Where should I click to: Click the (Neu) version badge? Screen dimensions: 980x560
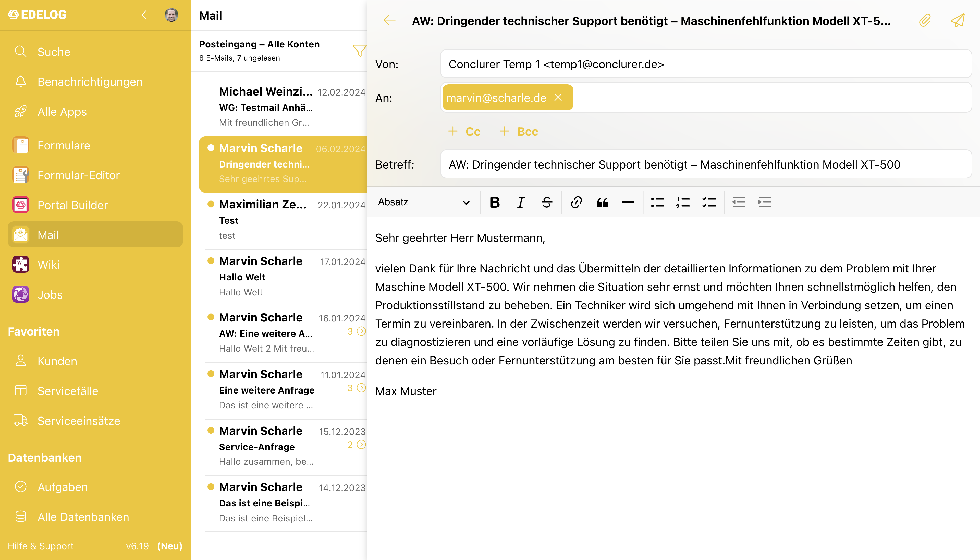coord(169,546)
